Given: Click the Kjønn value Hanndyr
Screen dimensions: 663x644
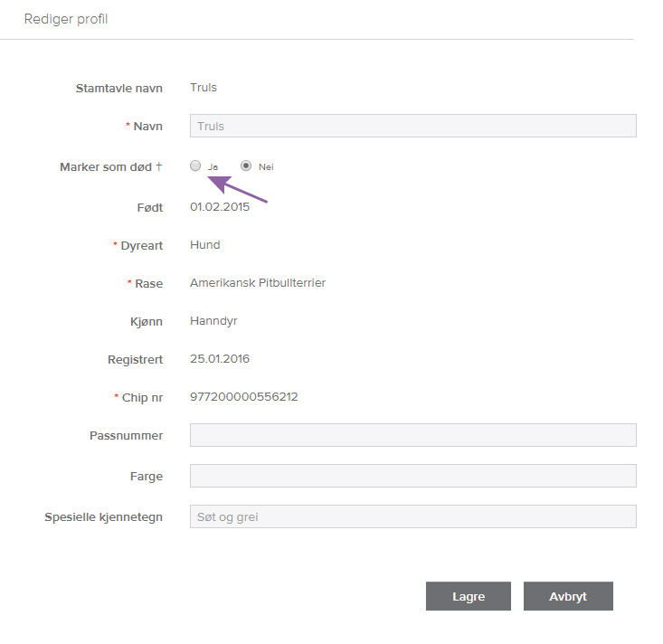Looking at the screenshot, I should click(x=213, y=321).
